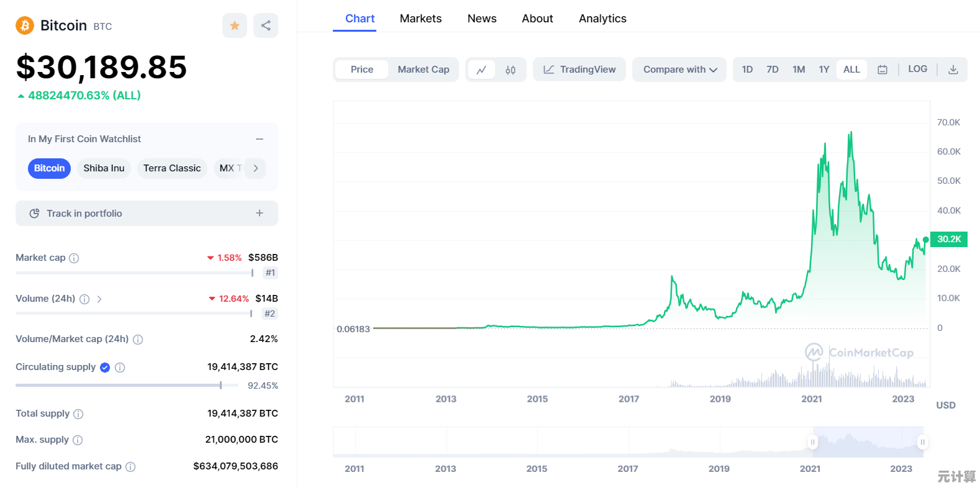Click info icon next to Market cap

tap(74, 258)
